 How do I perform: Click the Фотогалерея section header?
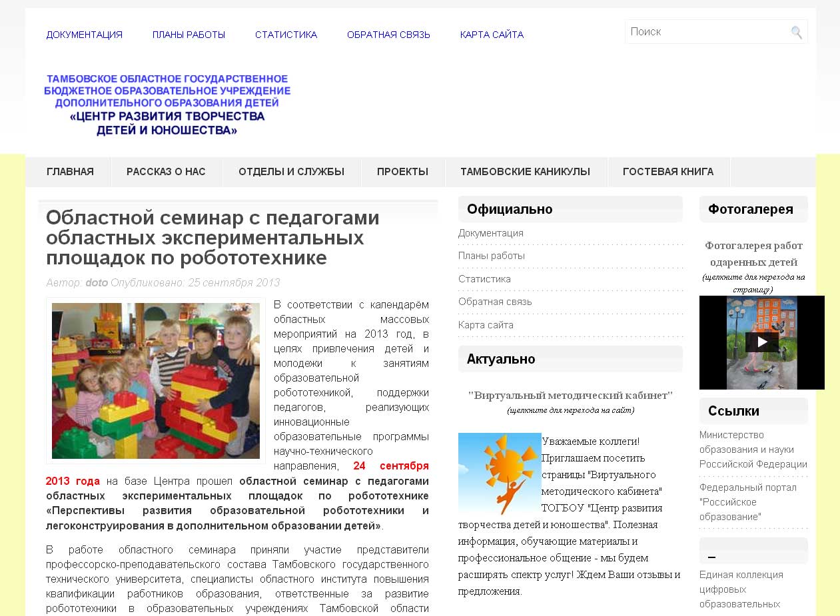753,209
